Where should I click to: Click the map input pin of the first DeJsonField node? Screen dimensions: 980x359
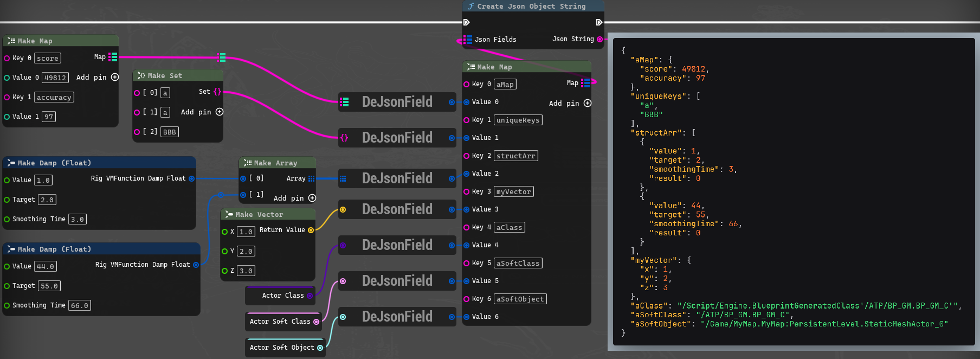coord(344,102)
